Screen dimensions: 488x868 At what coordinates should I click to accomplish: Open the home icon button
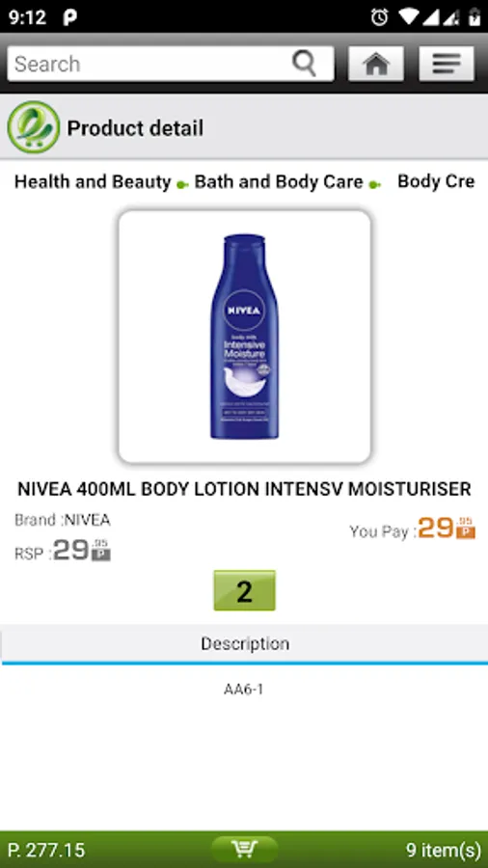(x=376, y=64)
